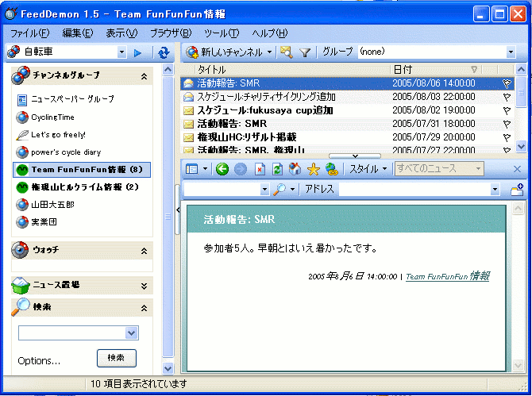532x396 pixels.
Task: Click the browser stop loading icon
Action: point(260,169)
